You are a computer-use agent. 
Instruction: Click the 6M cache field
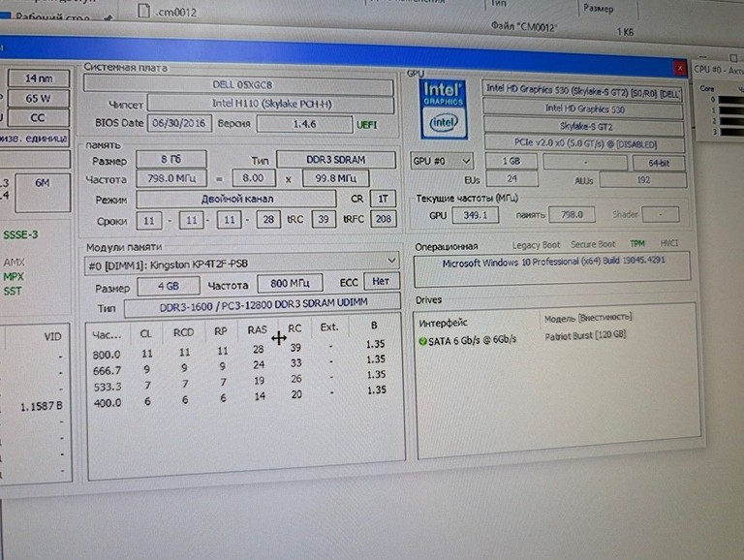point(43,192)
